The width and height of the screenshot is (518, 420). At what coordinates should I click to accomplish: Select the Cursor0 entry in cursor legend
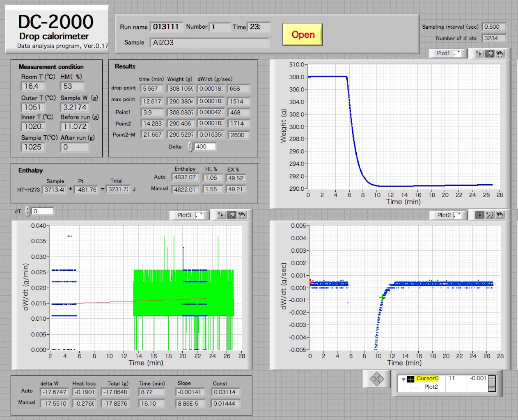pos(427,379)
